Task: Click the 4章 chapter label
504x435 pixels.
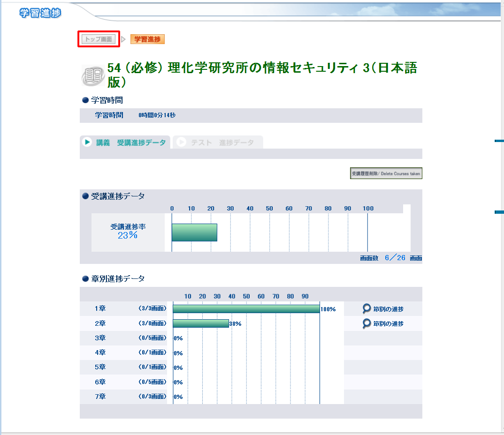Action: coord(100,352)
